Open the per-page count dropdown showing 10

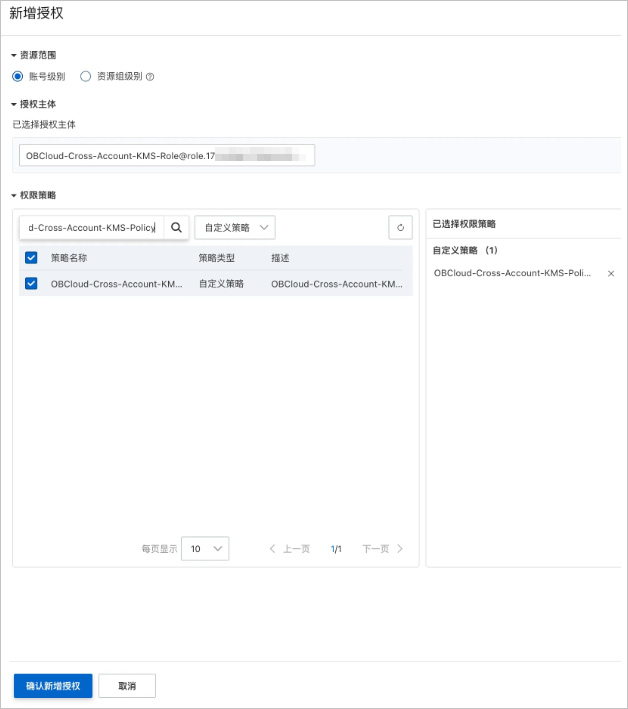pos(205,549)
